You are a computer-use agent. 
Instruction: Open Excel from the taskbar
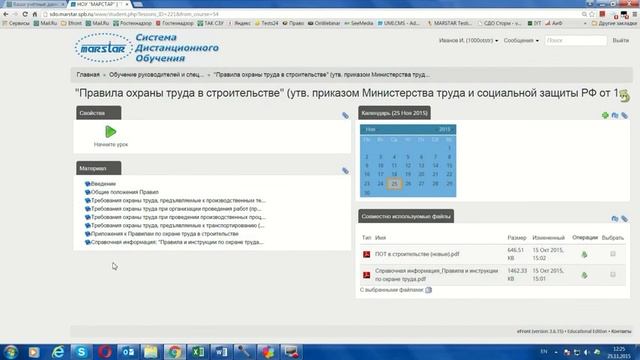point(198,352)
